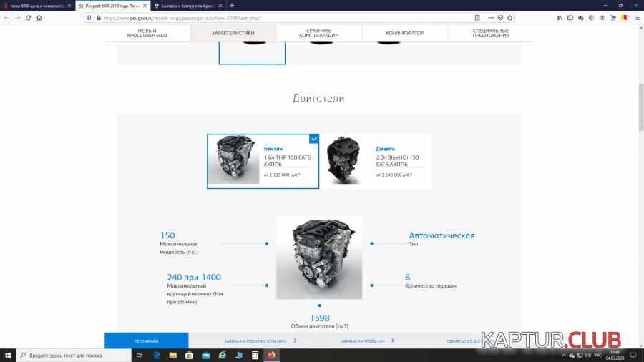Screen dimensions: 644x362
Task: Show site security padlock info
Action: coord(98,18)
